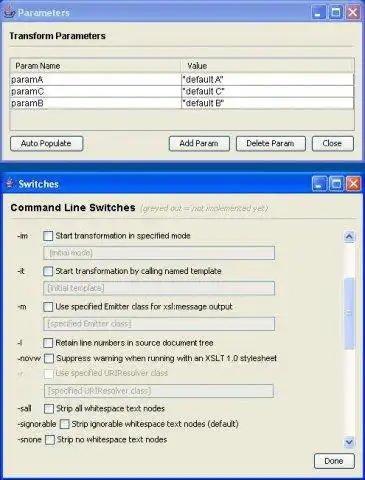Viewport: 365px width, 480px height.
Task: Minimize the Parameters window
Action: (x=319, y=13)
